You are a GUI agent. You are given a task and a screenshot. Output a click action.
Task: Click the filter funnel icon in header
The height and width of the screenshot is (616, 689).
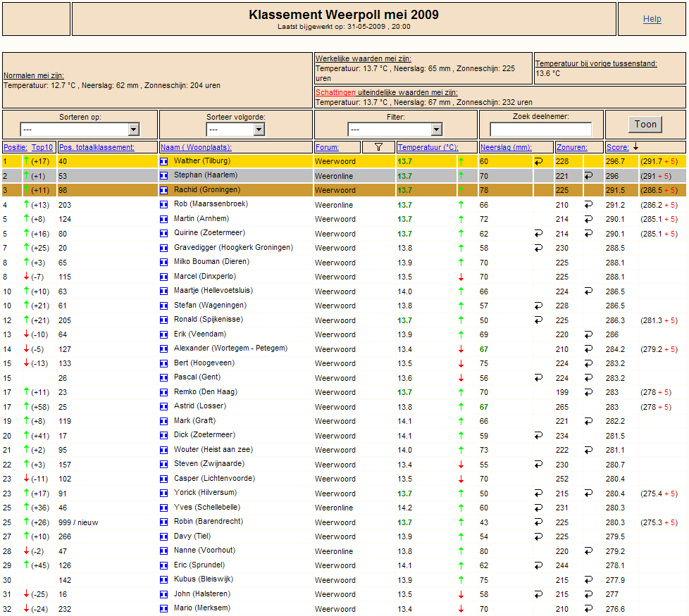point(378,147)
